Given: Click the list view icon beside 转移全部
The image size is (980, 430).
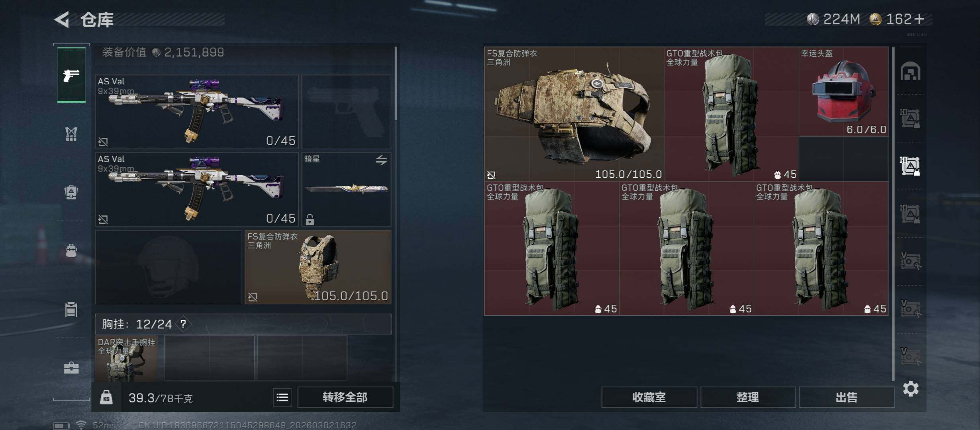Looking at the screenshot, I should click(282, 397).
